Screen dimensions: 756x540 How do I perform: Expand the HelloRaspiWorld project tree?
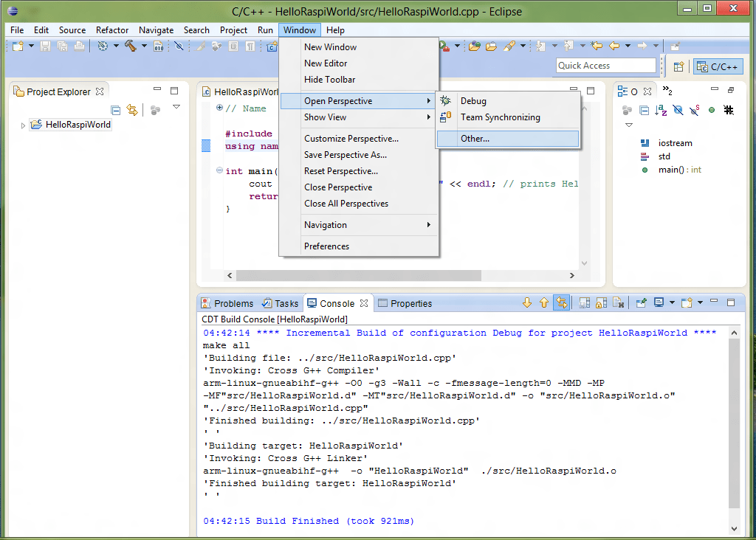pyautogui.click(x=23, y=125)
